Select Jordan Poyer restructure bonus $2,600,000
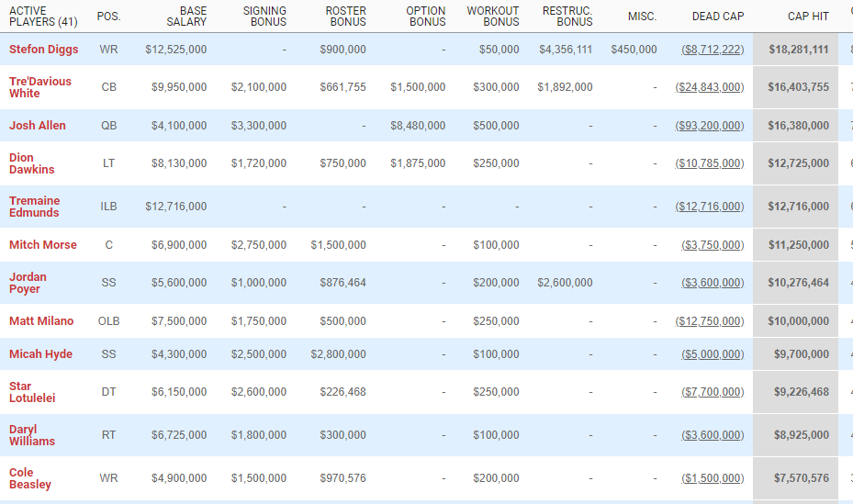 click(565, 283)
